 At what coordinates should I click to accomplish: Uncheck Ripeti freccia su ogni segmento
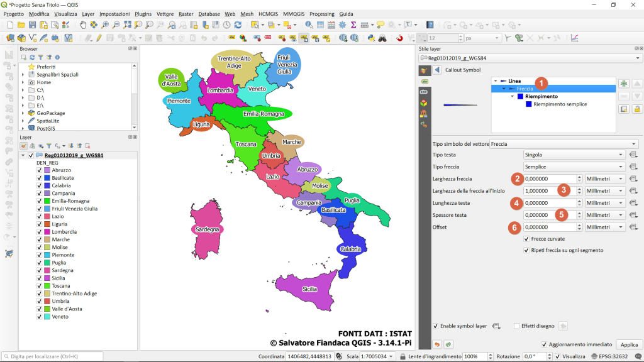(x=526, y=250)
